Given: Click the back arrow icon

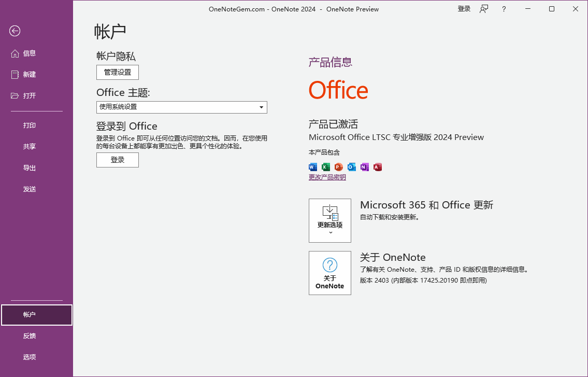Looking at the screenshot, I should 15,31.
